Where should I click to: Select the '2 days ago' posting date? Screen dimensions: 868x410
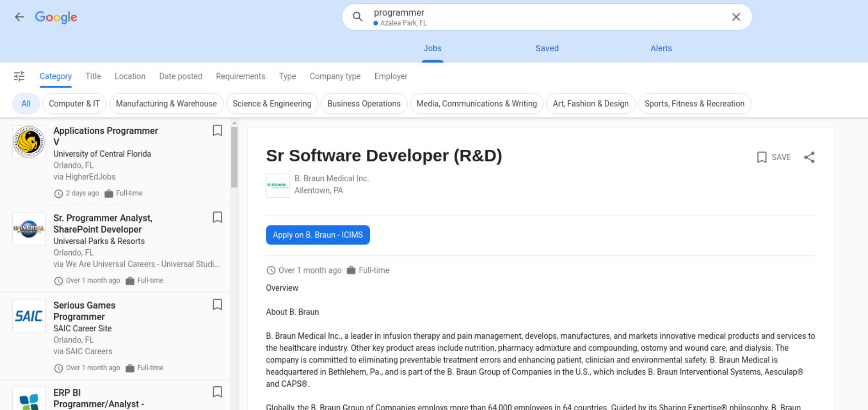click(x=82, y=193)
